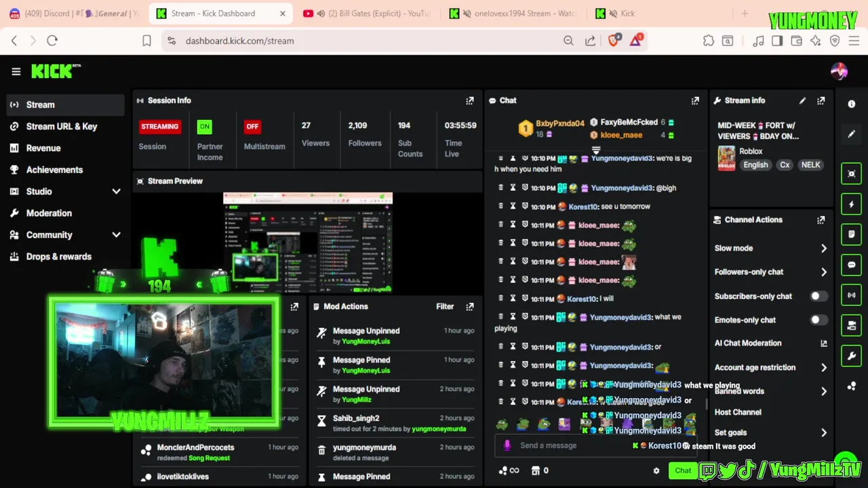Click the Partner Income ON badge
This screenshot has width=868, height=488.
tap(204, 127)
